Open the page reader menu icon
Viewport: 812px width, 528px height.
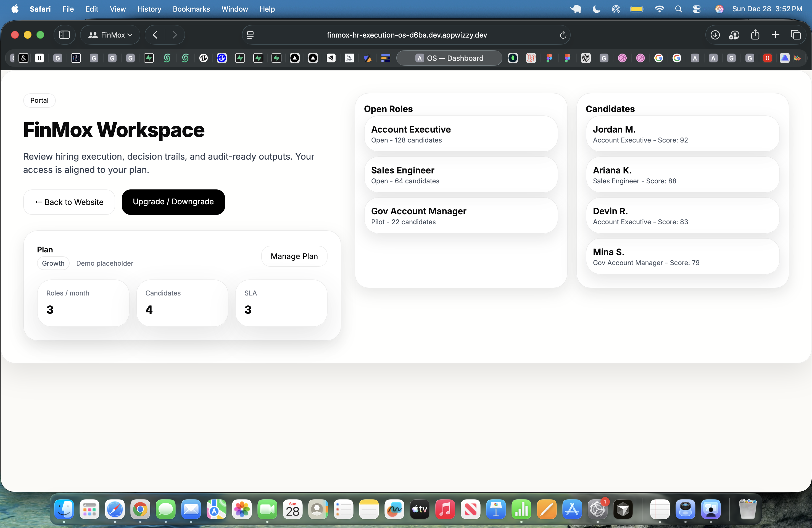pos(250,35)
